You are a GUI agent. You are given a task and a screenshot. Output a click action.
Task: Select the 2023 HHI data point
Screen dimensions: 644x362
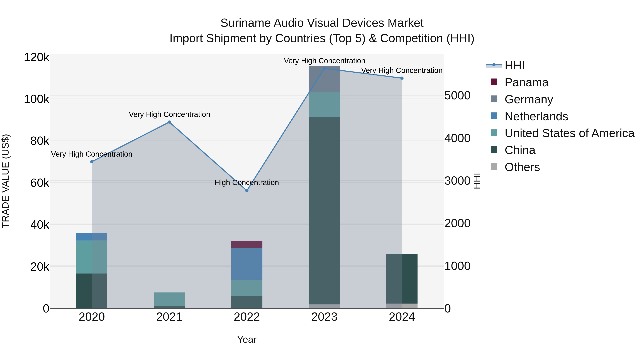click(324, 68)
